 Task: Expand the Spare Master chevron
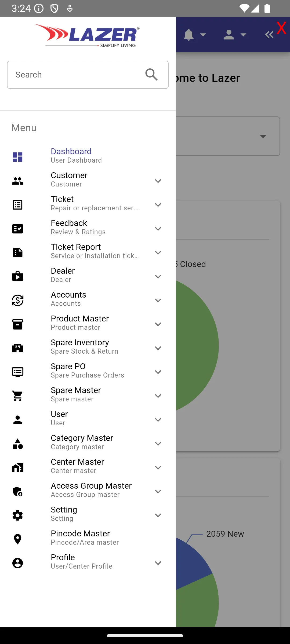[158, 396]
